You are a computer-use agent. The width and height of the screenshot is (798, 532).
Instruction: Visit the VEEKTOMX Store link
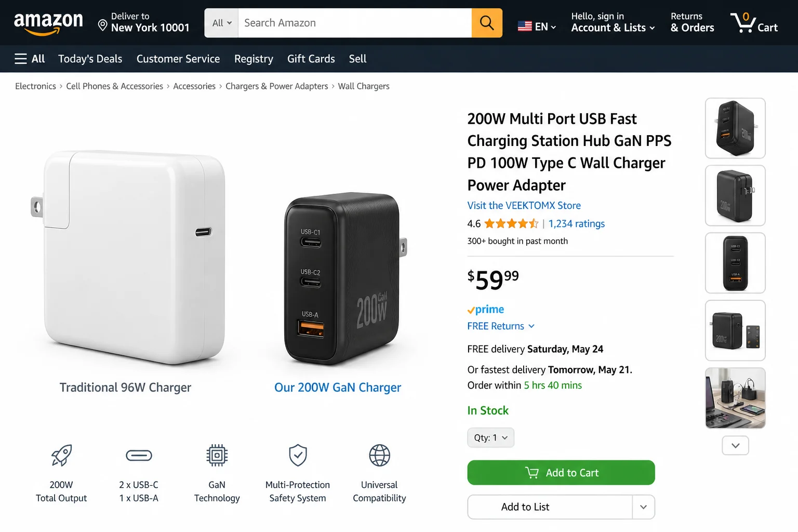[x=524, y=205]
